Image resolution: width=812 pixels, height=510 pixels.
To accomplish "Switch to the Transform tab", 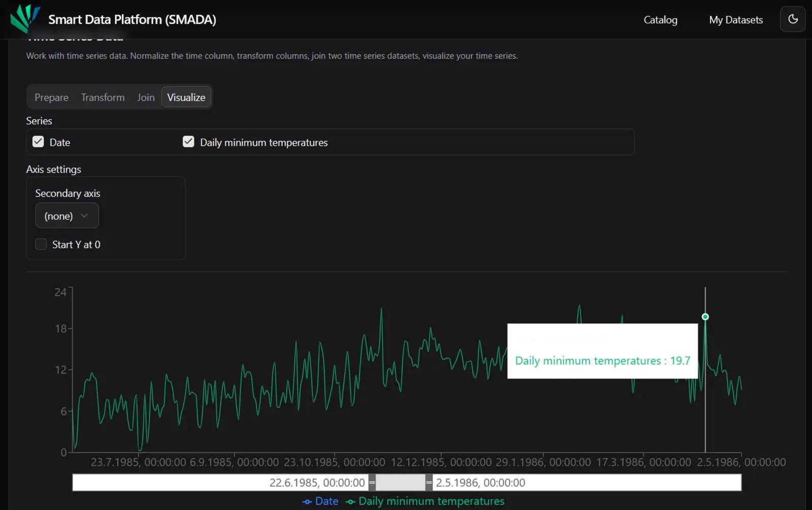I will point(103,98).
